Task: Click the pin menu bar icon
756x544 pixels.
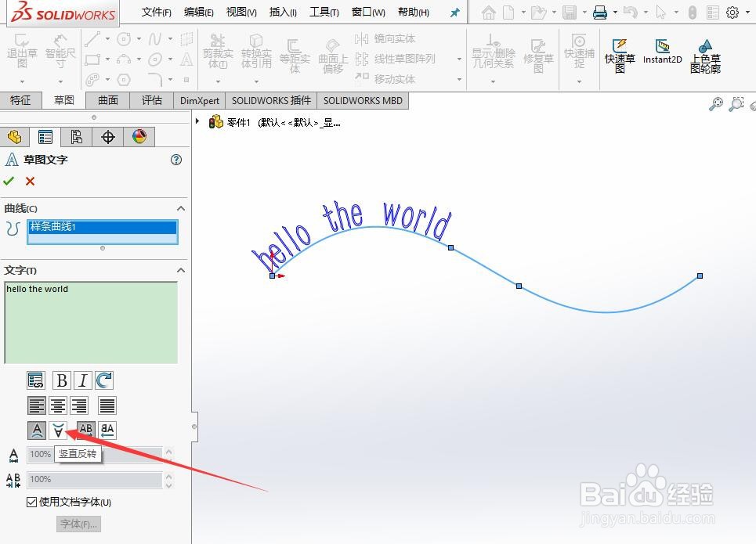Action: (x=454, y=13)
